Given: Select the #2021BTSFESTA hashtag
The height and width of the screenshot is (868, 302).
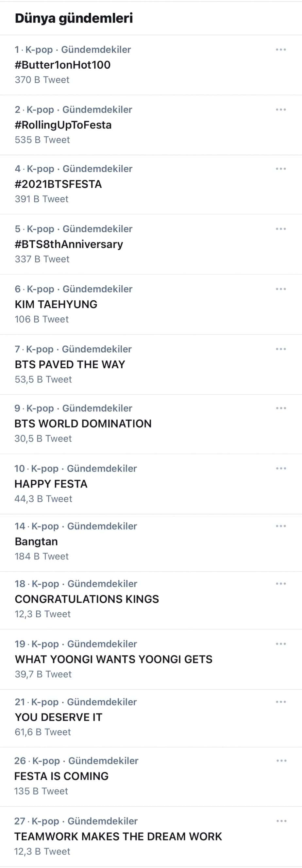Looking at the screenshot, I should pyautogui.click(x=58, y=184).
